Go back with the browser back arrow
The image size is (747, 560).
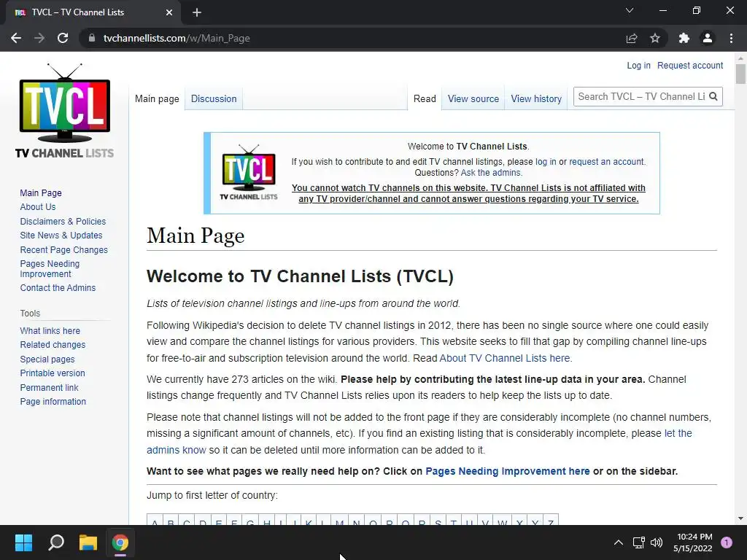(16, 38)
